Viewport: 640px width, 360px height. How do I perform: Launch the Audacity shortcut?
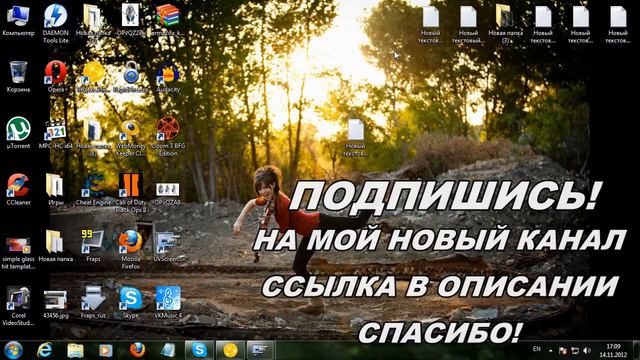[168, 77]
